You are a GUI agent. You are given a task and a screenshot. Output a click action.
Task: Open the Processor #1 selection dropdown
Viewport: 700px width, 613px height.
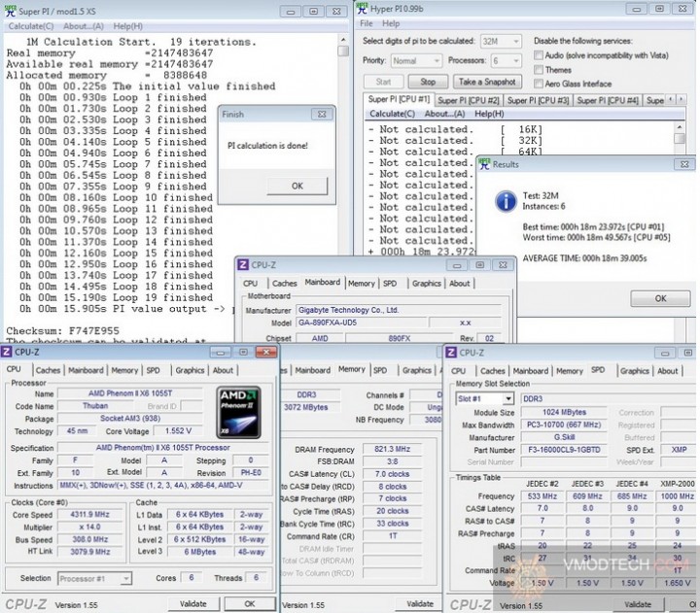tap(94, 579)
